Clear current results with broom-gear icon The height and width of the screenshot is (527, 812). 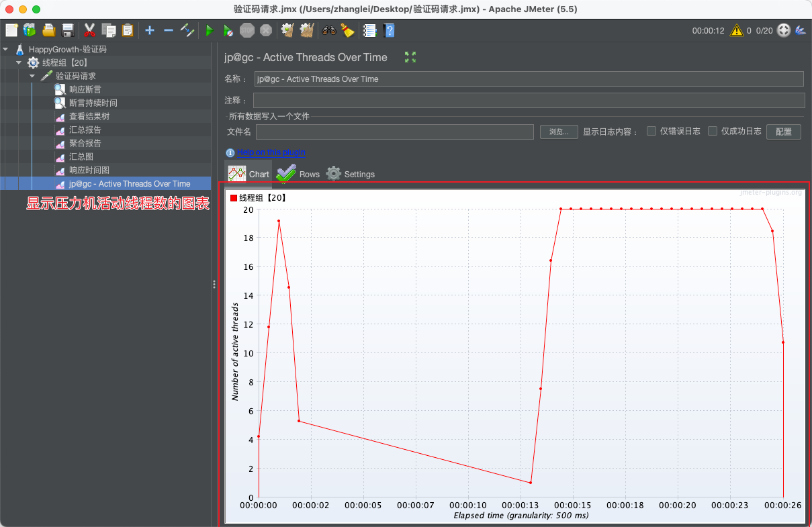point(287,30)
